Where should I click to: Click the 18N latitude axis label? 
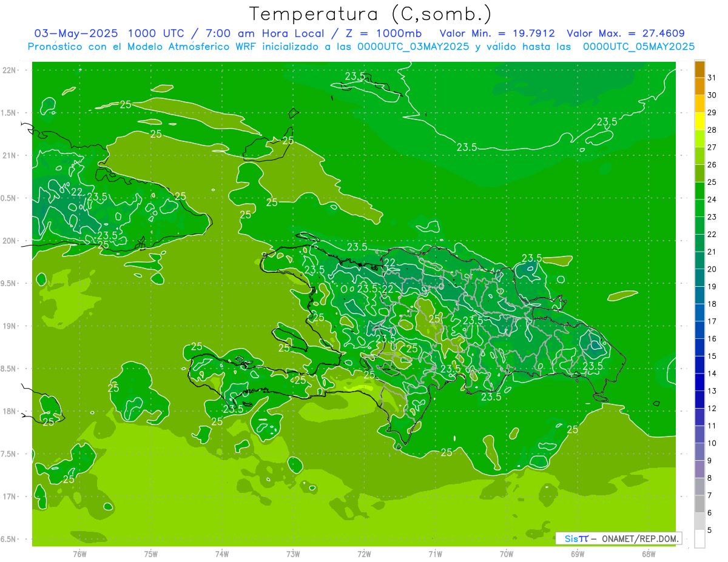tap(9, 411)
